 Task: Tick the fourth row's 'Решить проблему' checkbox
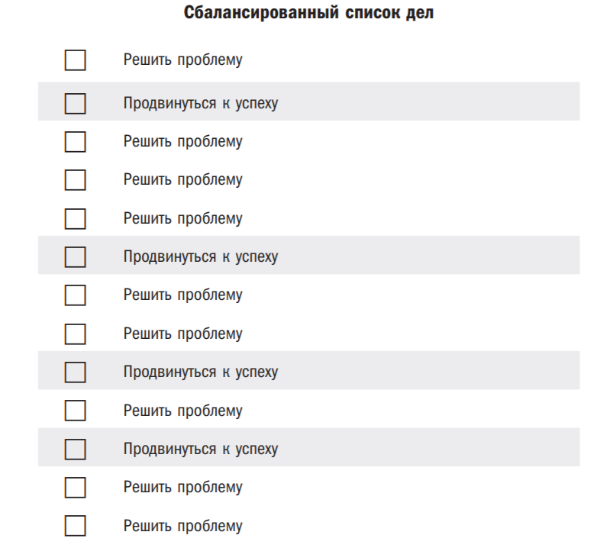(x=75, y=180)
